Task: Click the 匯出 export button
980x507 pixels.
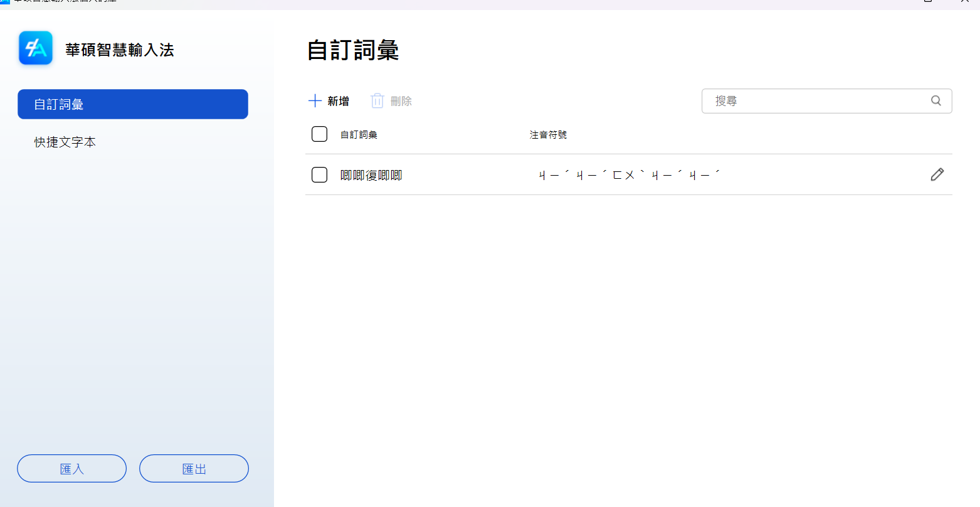Action: coord(194,468)
